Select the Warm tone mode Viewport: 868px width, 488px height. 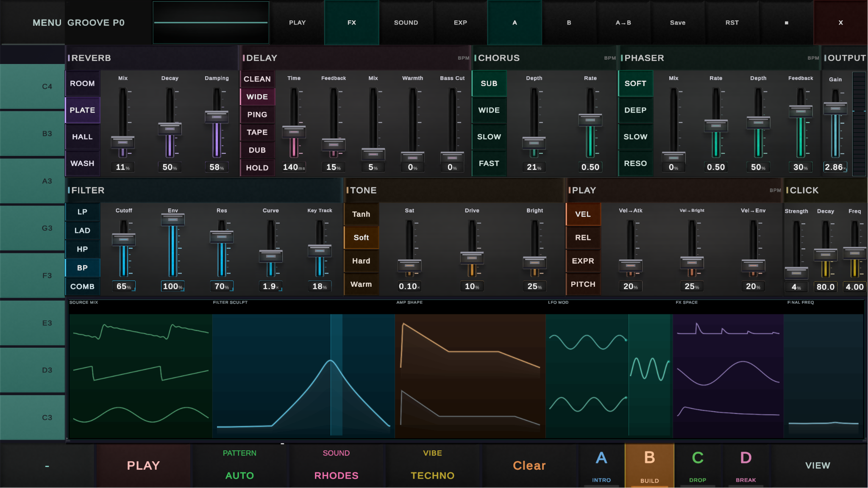[361, 284]
